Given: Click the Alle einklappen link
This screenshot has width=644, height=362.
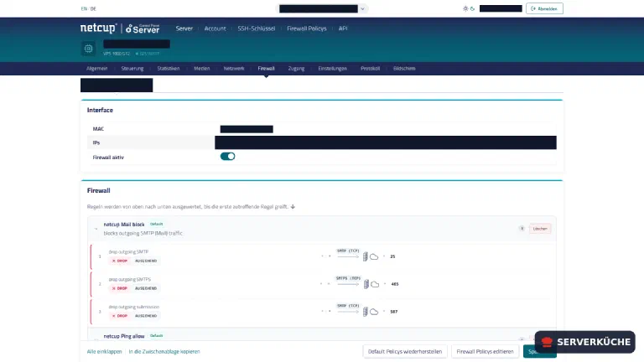Looking at the screenshot, I should (104, 352).
